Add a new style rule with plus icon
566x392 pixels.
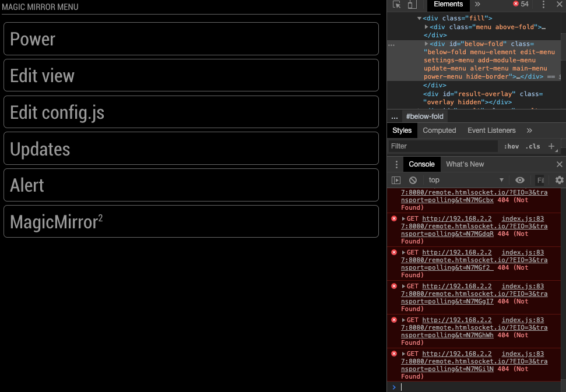(x=551, y=146)
